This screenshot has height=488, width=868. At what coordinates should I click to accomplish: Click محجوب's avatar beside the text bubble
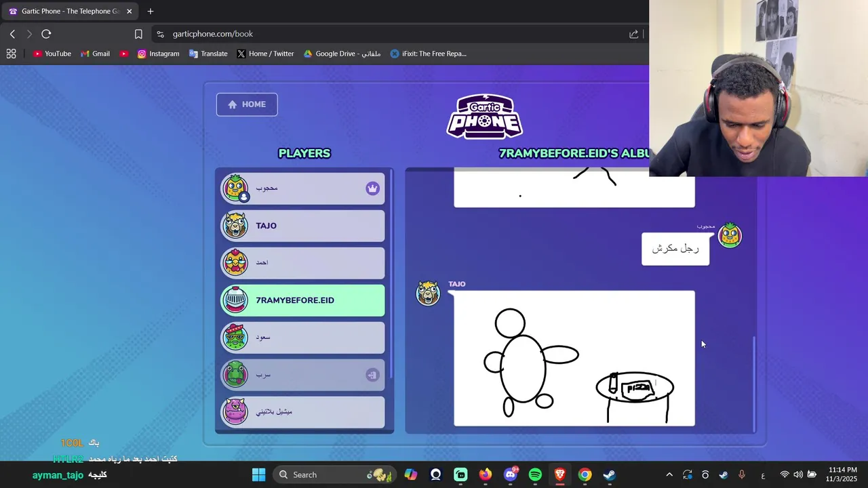[730, 235]
